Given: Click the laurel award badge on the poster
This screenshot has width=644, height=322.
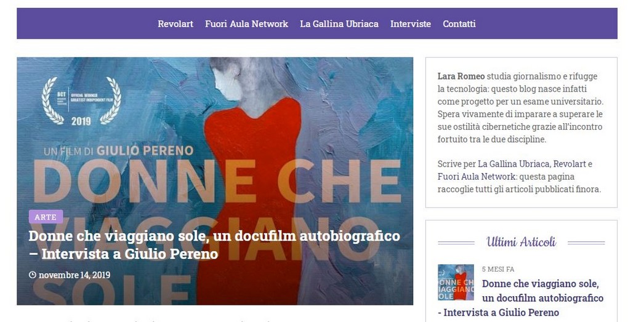Looking at the screenshot, I should point(81,101).
